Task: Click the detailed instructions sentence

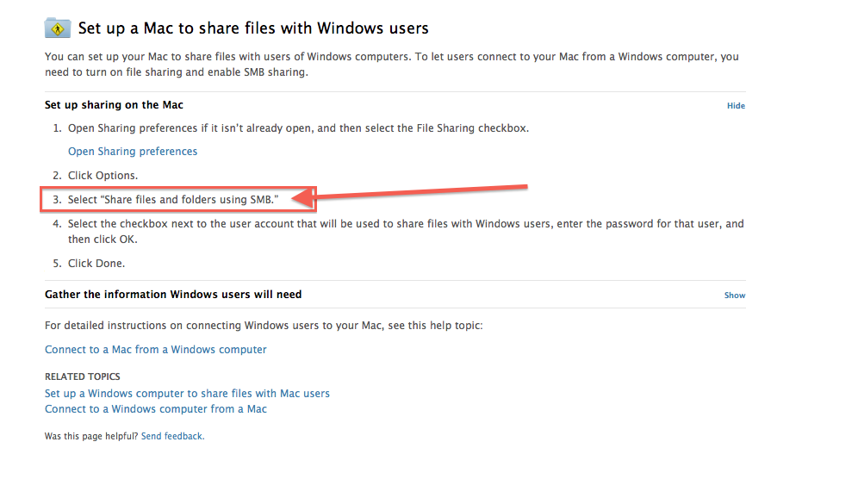Action: pyautogui.click(x=264, y=326)
